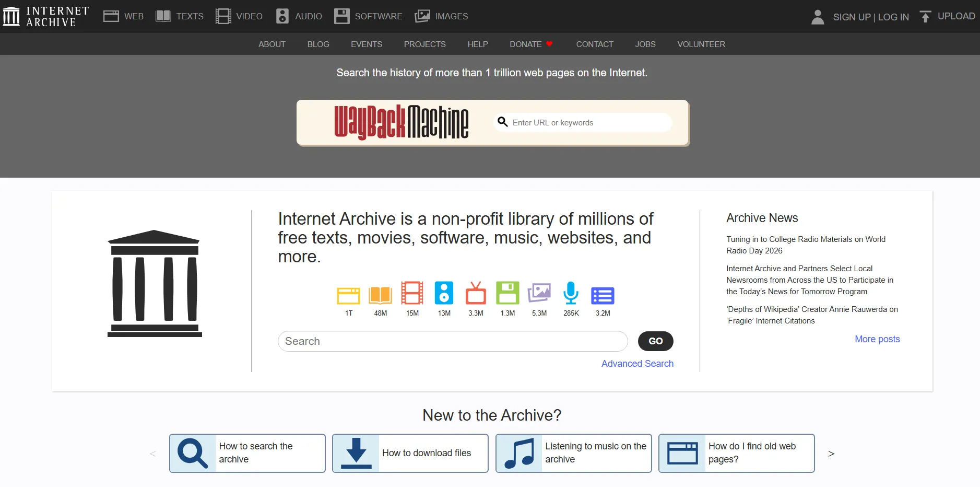Click the More posts link
The image size is (980, 487).
[877, 339]
